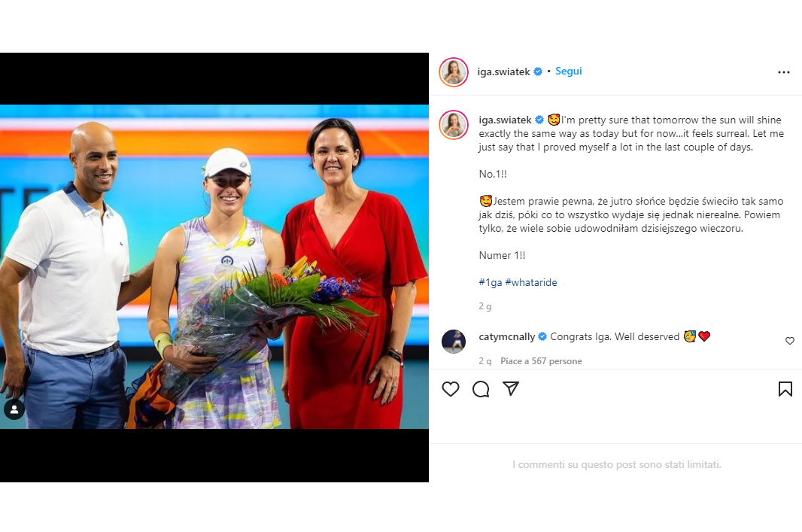
Task: Show tagged people icon on photo
Action: pos(14,409)
